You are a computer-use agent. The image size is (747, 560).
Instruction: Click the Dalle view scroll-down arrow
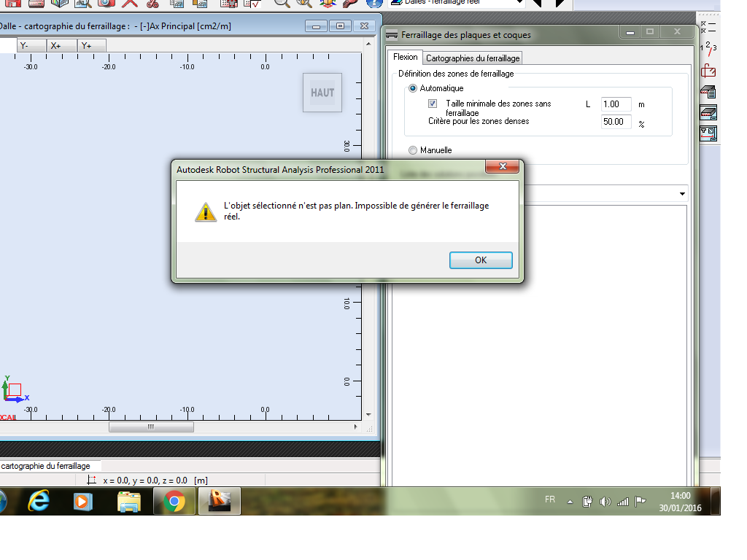(x=368, y=415)
